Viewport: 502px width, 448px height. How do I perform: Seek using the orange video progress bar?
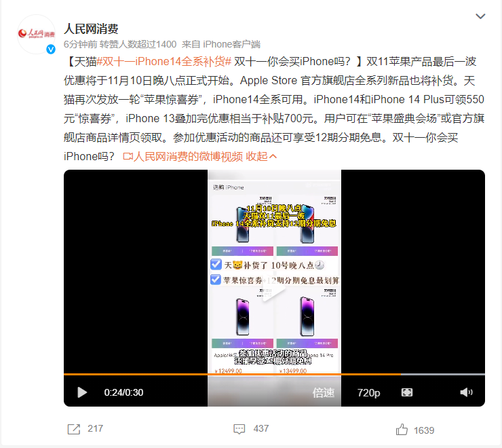(274, 374)
